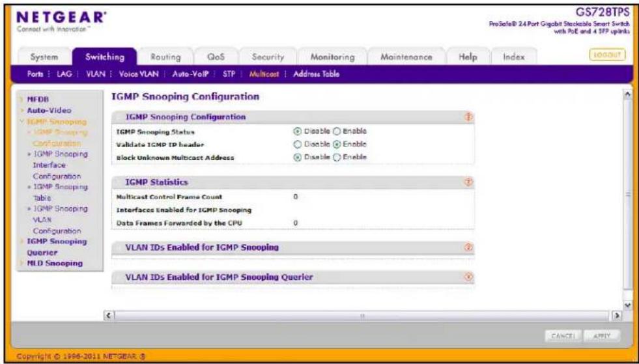
Task: Switch to the Routing tab
Action: [165, 57]
